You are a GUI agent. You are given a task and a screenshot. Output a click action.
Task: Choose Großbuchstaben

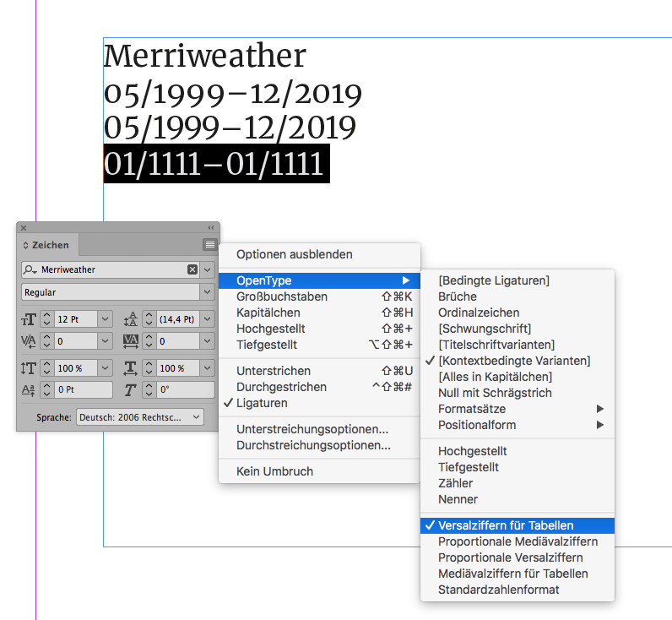click(x=319, y=296)
